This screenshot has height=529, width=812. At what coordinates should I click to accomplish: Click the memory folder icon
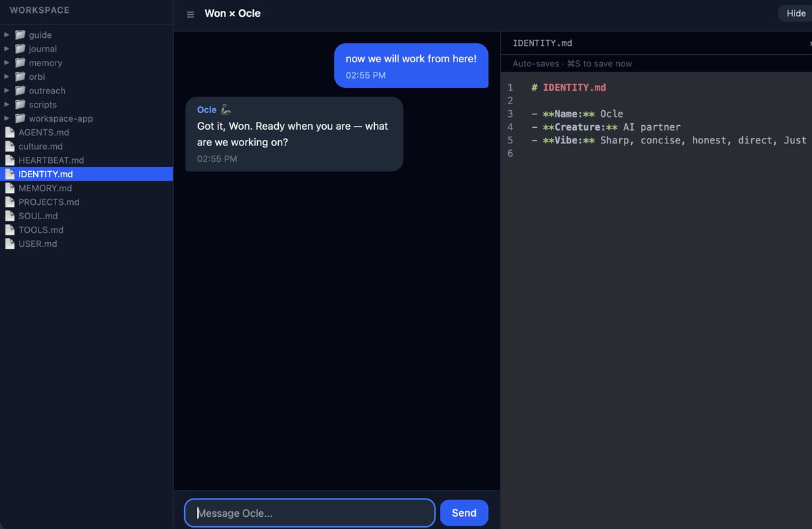pyautogui.click(x=20, y=62)
